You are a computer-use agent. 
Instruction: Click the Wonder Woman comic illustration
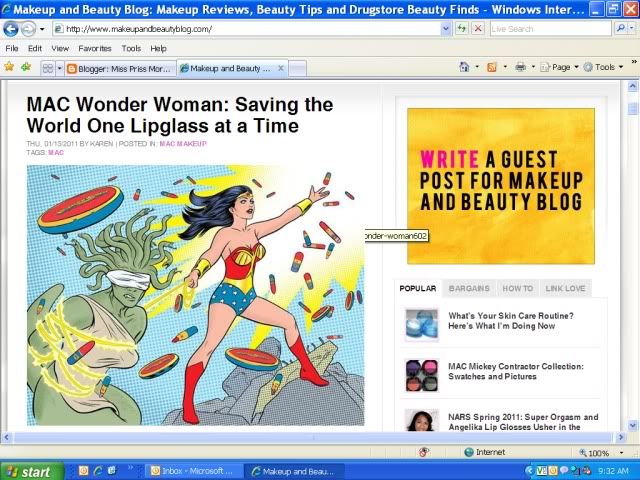[196, 295]
